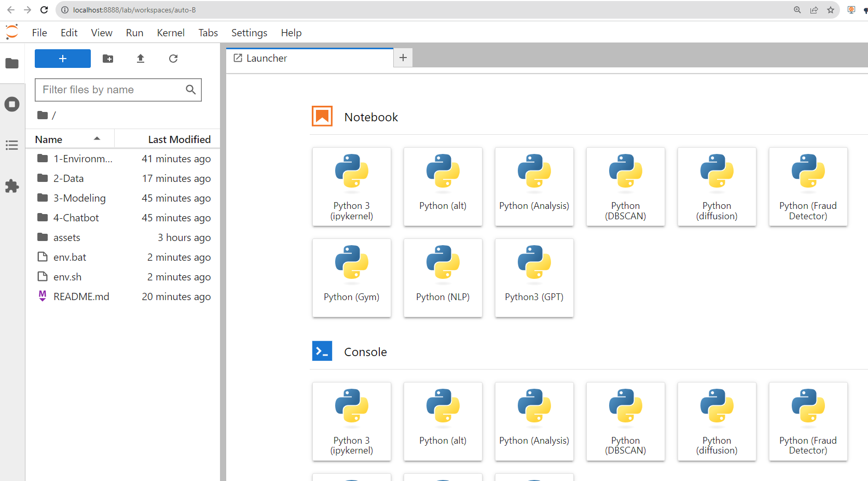Screen dimensions: 868x481
Task: Launch Python (Gym) notebook
Action: coord(352,278)
